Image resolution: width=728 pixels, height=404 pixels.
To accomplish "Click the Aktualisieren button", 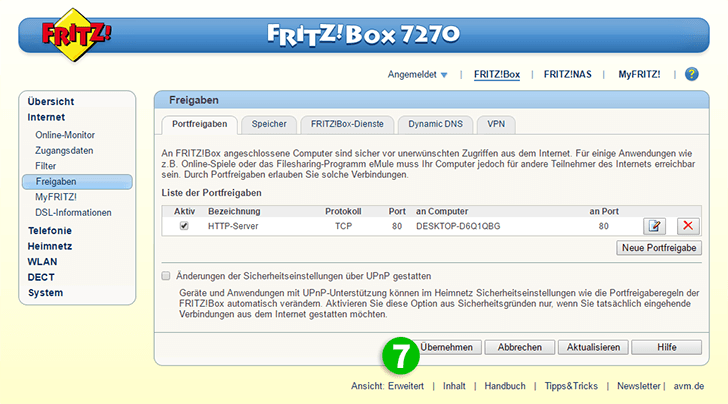I will click(593, 347).
